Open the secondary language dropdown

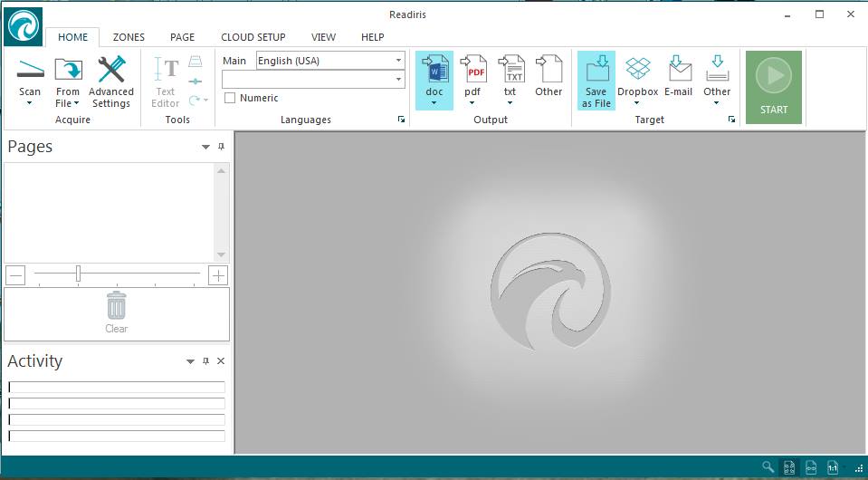(x=398, y=79)
